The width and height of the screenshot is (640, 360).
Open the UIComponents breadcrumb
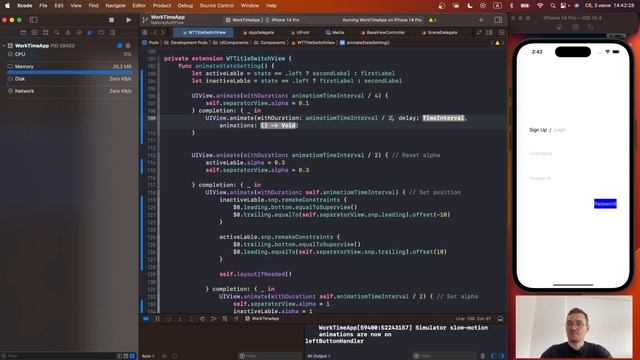(x=231, y=43)
